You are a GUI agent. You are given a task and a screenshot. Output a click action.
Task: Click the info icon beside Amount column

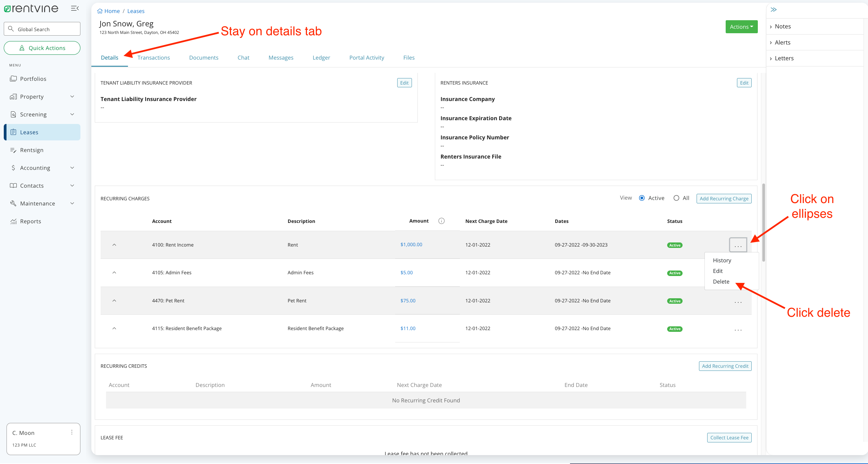[441, 221]
